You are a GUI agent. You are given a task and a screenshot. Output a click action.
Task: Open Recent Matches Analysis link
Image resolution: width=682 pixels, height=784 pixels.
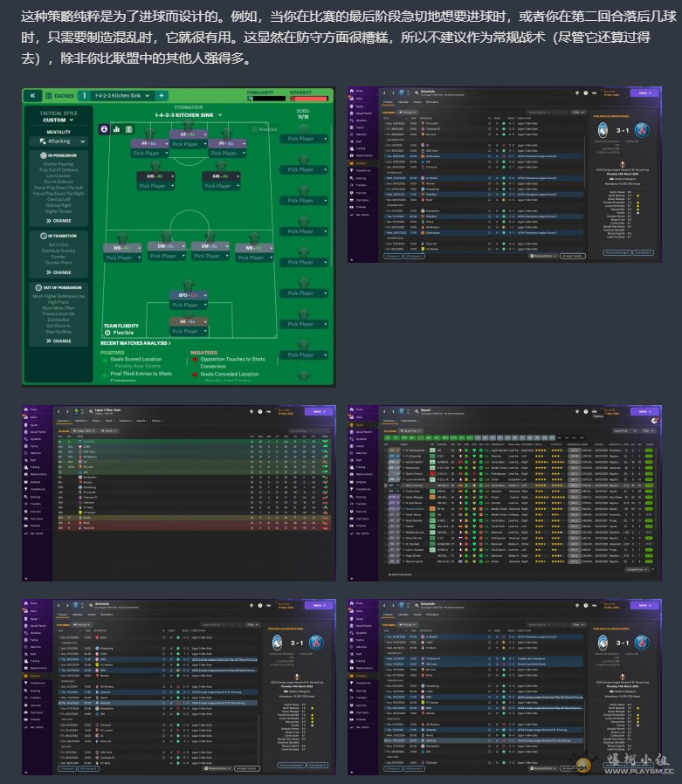(135, 343)
